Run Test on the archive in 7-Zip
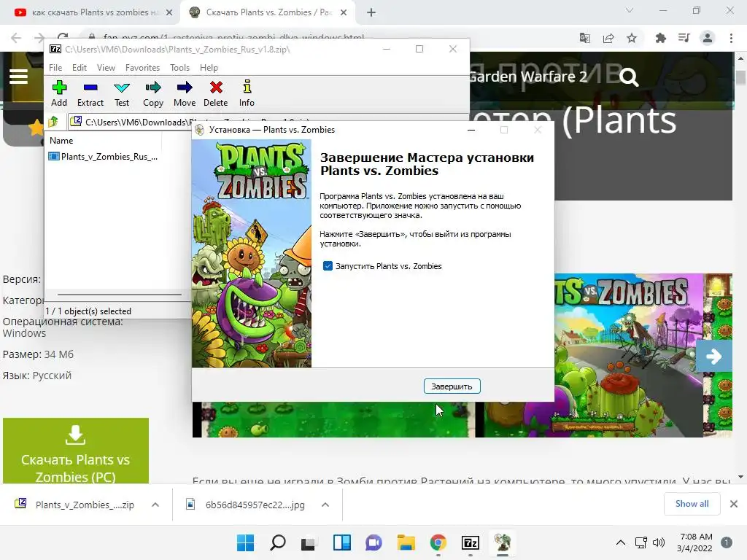Viewport: 747px width, 560px height. click(x=122, y=93)
